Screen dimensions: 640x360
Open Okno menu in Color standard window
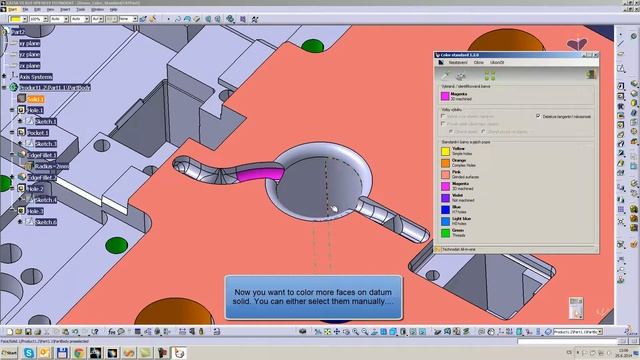(478, 62)
